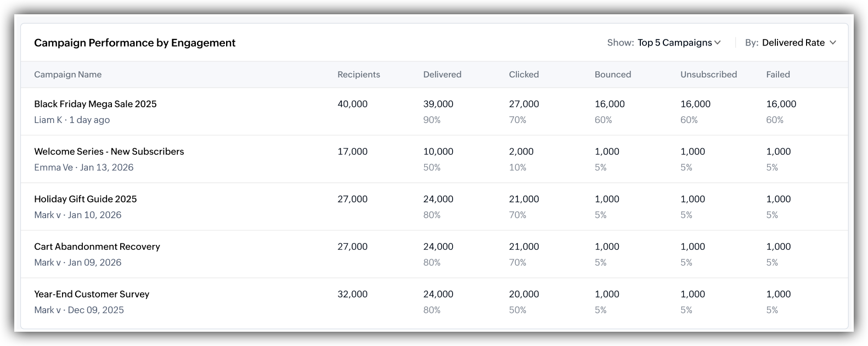The width and height of the screenshot is (868, 346).
Task: Click the Unsubscribed column header
Action: point(709,75)
